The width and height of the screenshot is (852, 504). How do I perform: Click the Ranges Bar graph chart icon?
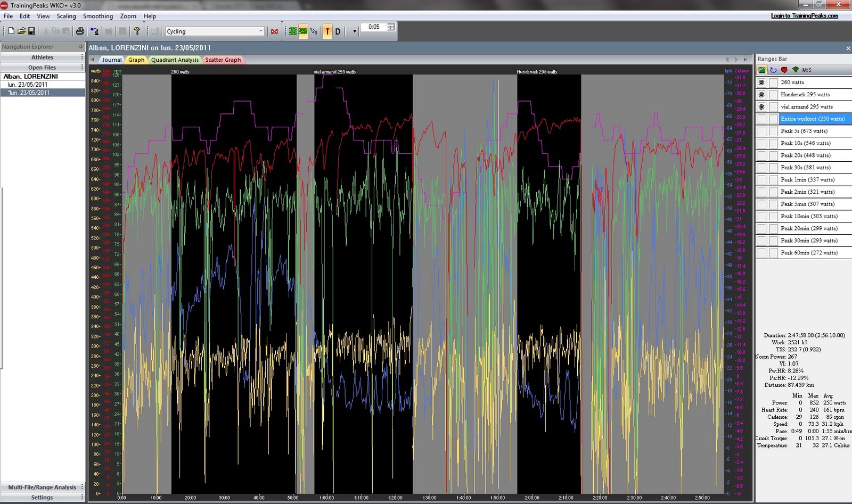tap(762, 70)
